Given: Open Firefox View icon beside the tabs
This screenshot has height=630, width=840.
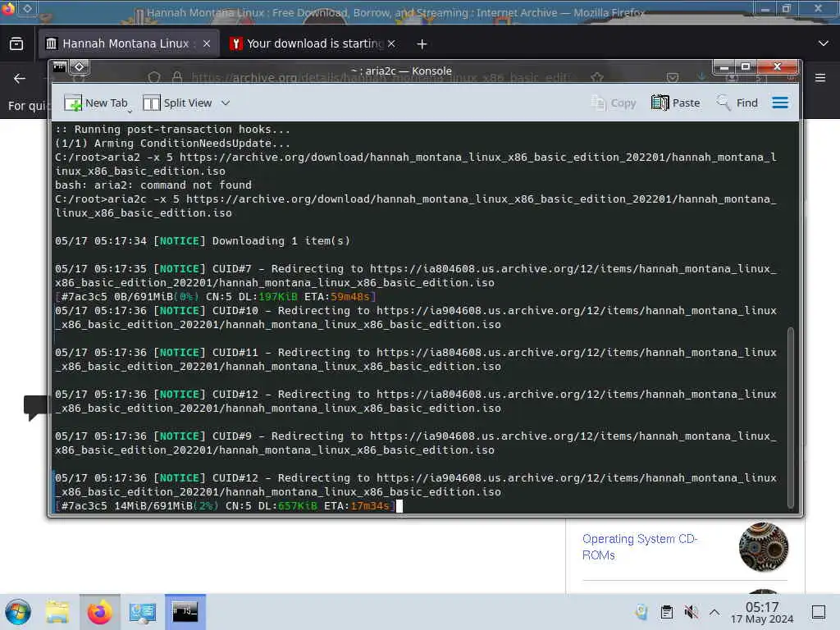Looking at the screenshot, I should point(16,43).
